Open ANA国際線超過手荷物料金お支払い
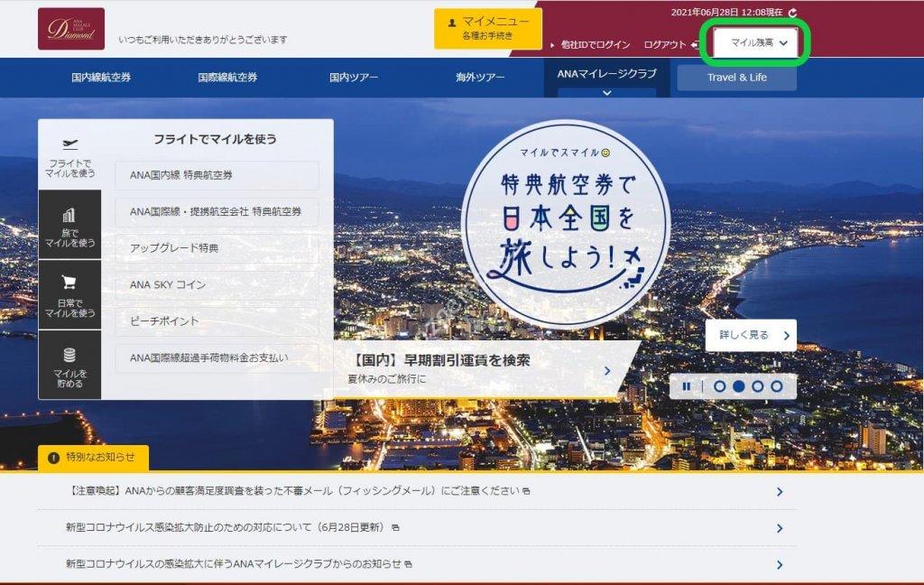Screen dimensions: 924x585 tap(217, 358)
